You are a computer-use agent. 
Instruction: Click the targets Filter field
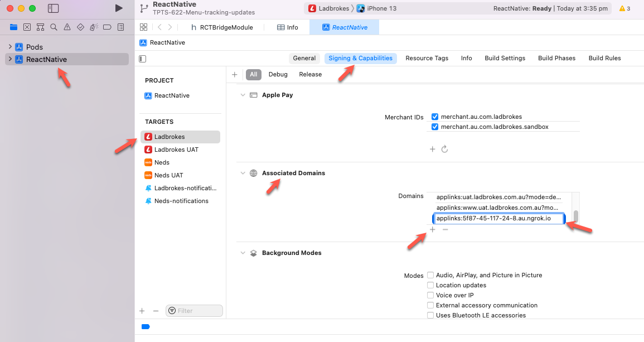tap(194, 311)
